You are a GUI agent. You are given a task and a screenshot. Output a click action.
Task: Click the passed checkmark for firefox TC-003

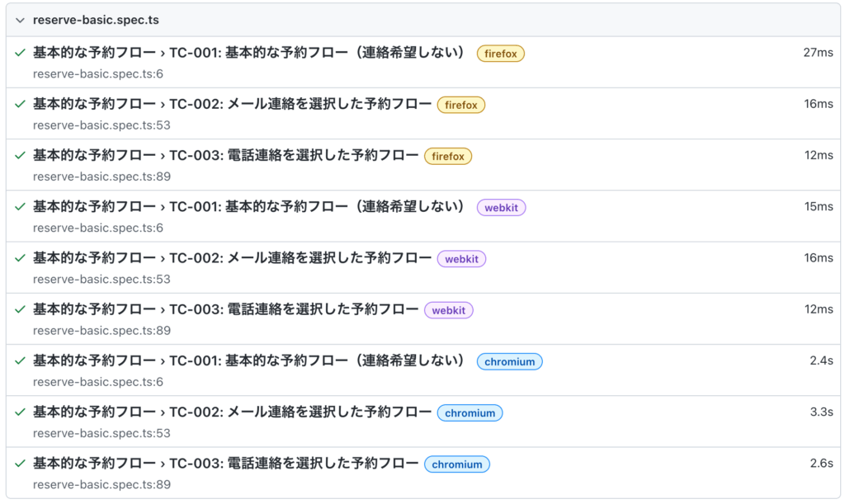tap(21, 155)
